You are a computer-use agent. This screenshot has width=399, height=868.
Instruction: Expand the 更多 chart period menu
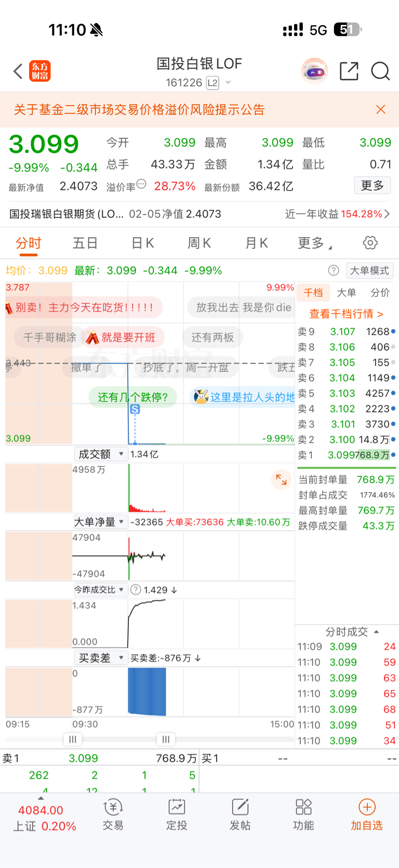[x=315, y=243]
